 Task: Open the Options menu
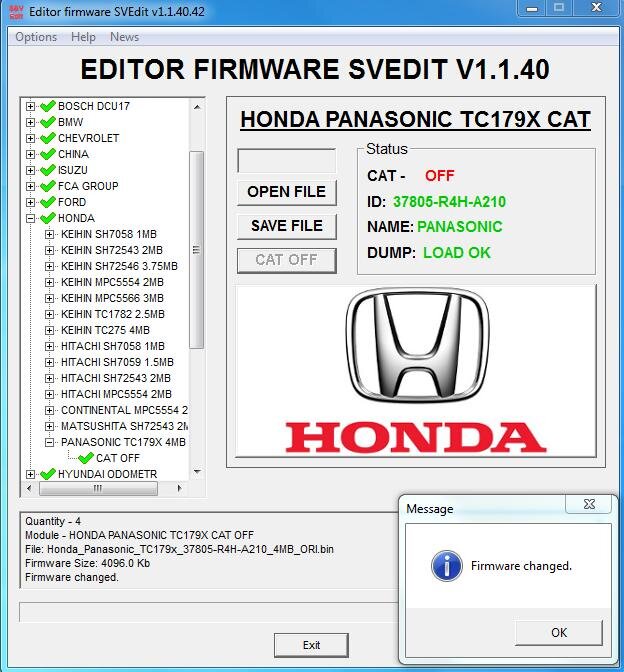tap(36, 37)
